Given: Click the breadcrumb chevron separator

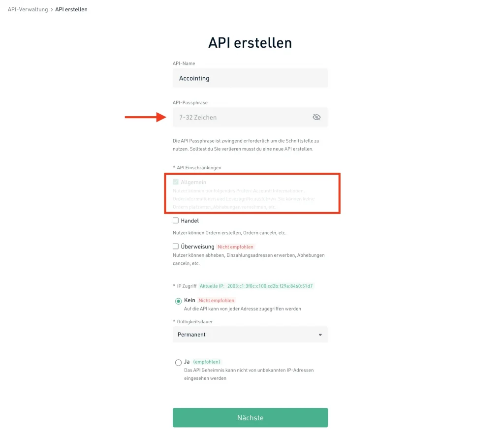Looking at the screenshot, I should (52, 9).
